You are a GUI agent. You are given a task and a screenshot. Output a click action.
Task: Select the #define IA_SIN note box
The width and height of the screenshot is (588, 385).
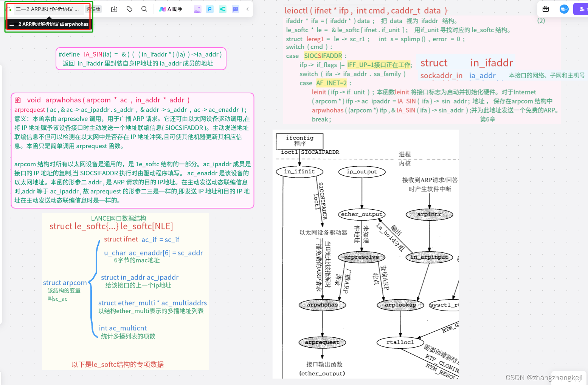[x=141, y=59]
